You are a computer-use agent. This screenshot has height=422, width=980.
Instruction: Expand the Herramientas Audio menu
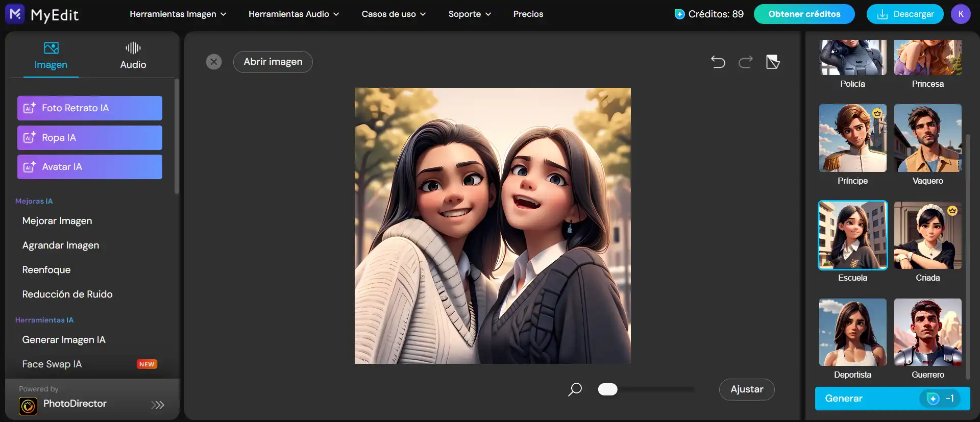293,14
